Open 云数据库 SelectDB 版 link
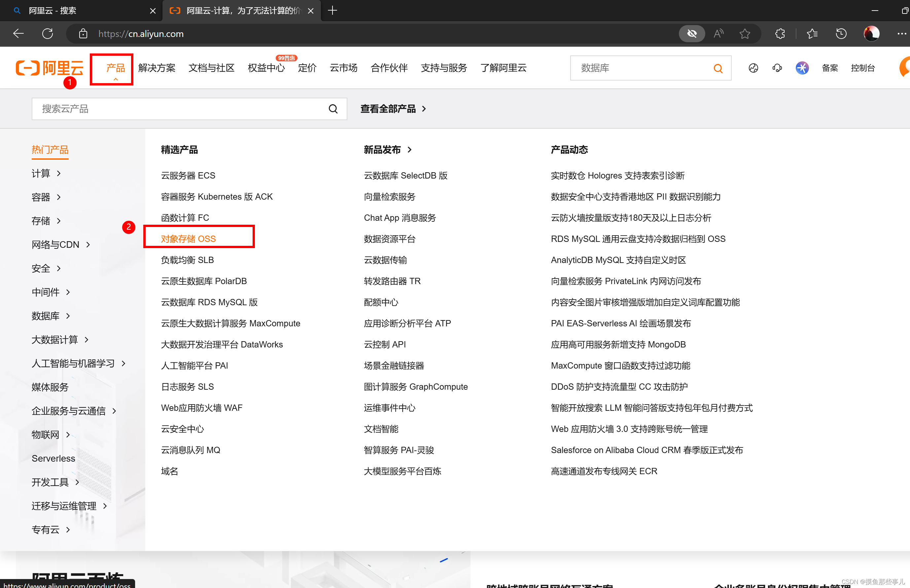Image resolution: width=910 pixels, height=588 pixels. 406,175
